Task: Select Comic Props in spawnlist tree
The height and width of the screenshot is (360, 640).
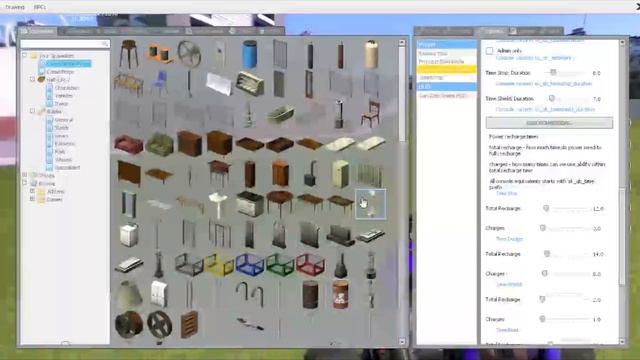Action: tap(60, 71)
